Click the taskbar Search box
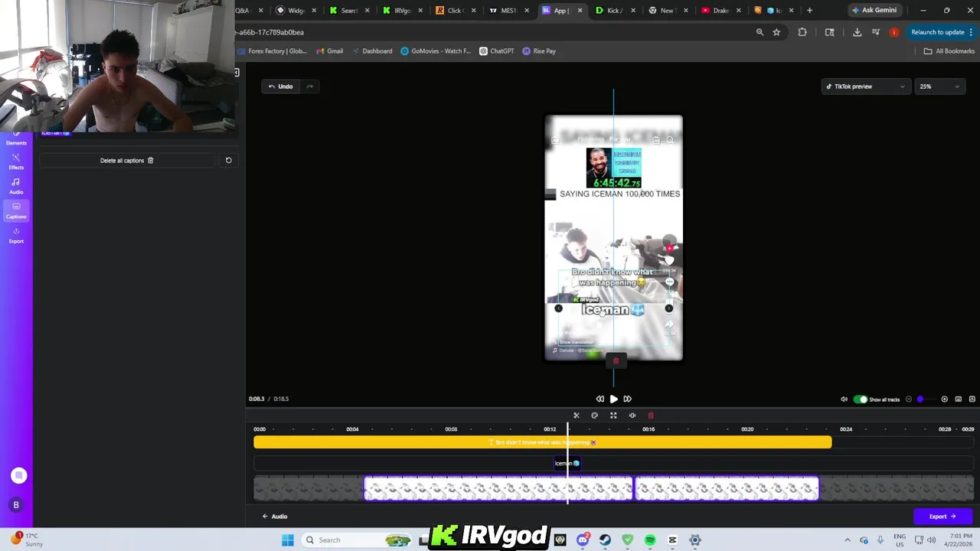 tap(358, 540)
